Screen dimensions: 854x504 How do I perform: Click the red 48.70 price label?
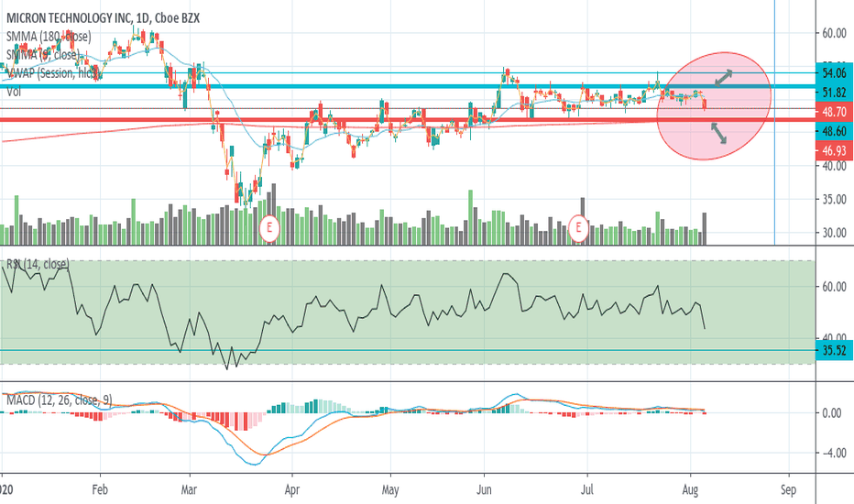(835, 112)
